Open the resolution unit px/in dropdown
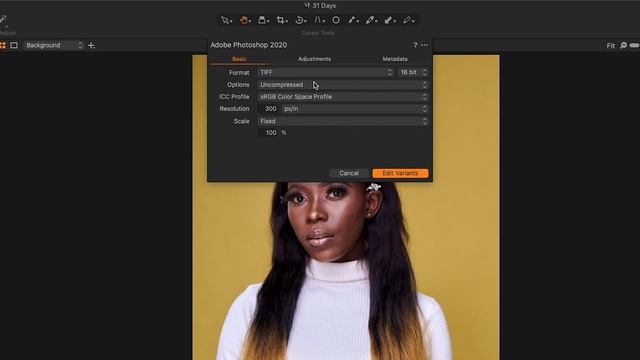This screenshot has height=360, width=640. pos(355,109)
